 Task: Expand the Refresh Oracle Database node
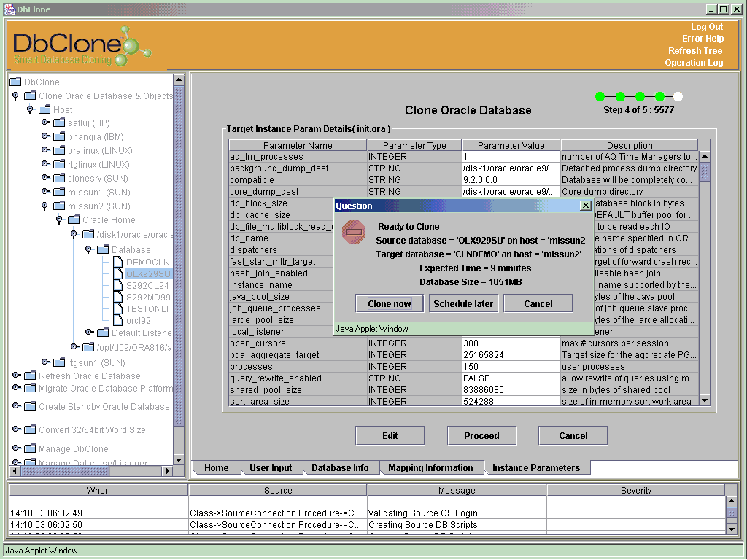tap(16, 376)
